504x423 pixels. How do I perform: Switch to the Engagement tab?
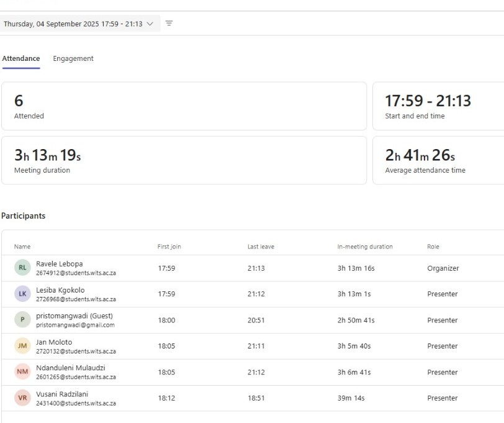click(73, 58)
